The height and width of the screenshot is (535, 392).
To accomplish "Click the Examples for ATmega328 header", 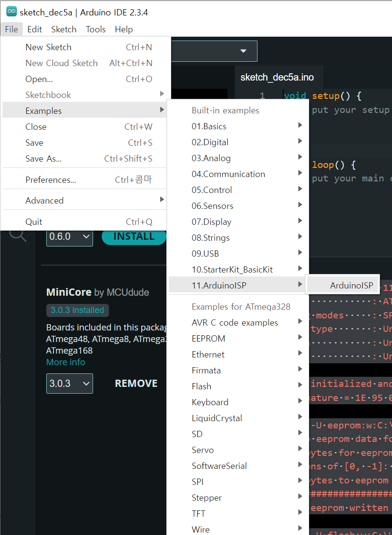I will [x=241, y=307].
